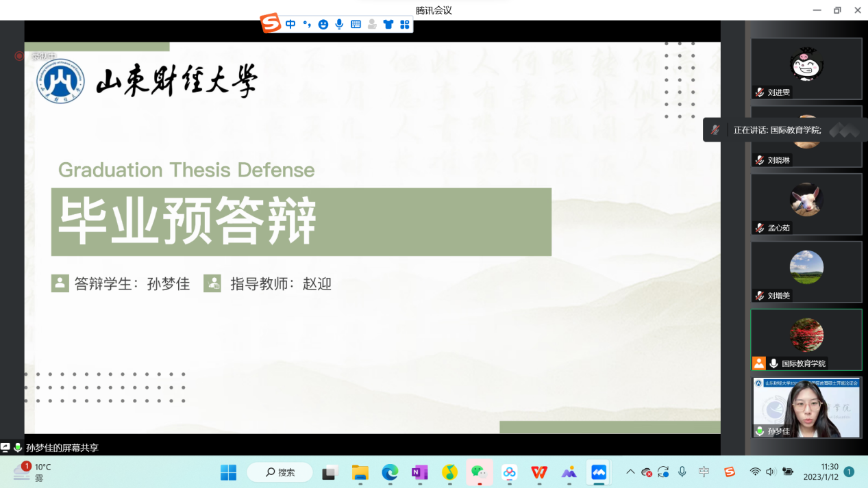Select participant 刘进雯 video tile

[x=806, y=68]
